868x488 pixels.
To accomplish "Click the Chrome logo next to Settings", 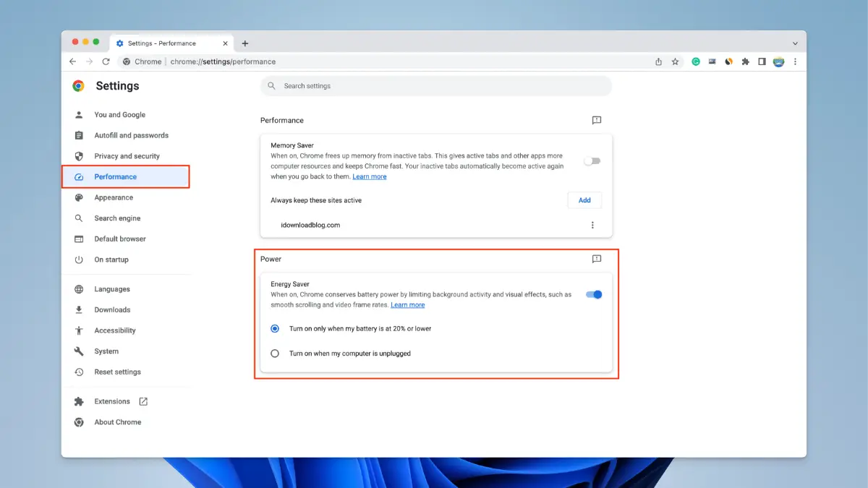I will 78,85.
